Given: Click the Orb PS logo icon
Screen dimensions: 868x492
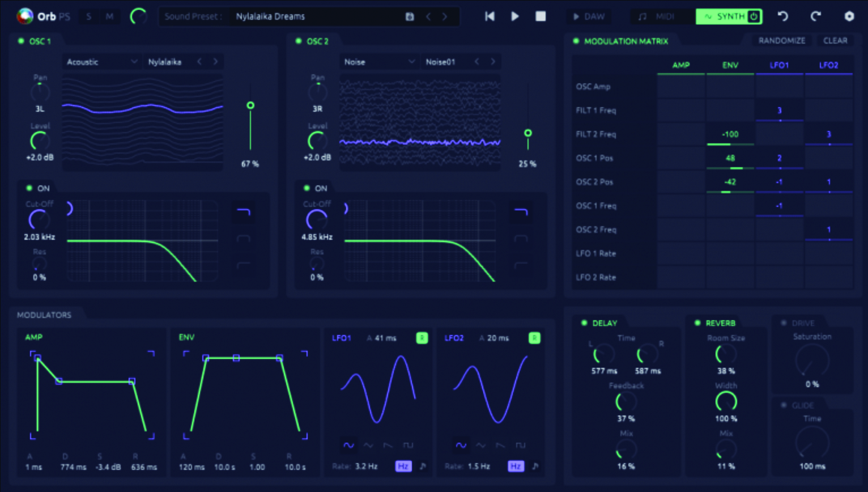Looking at the screenshot, I should point(24,16).
